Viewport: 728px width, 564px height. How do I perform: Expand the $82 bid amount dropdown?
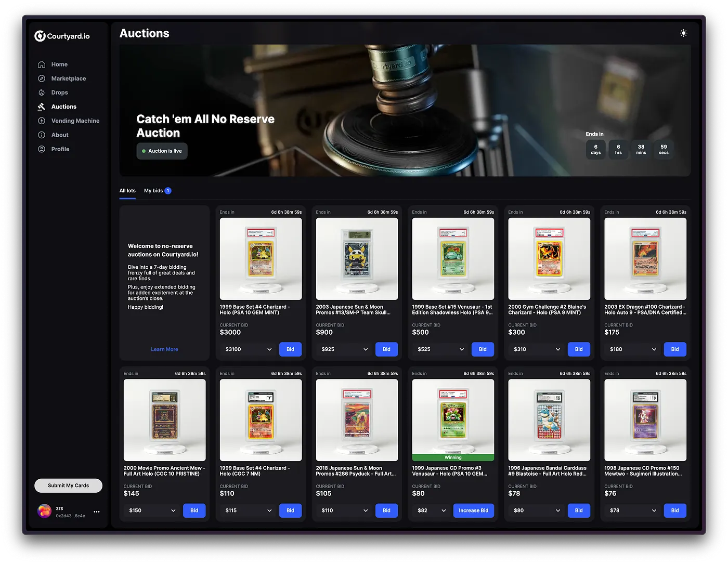click(x=432, y=510)
